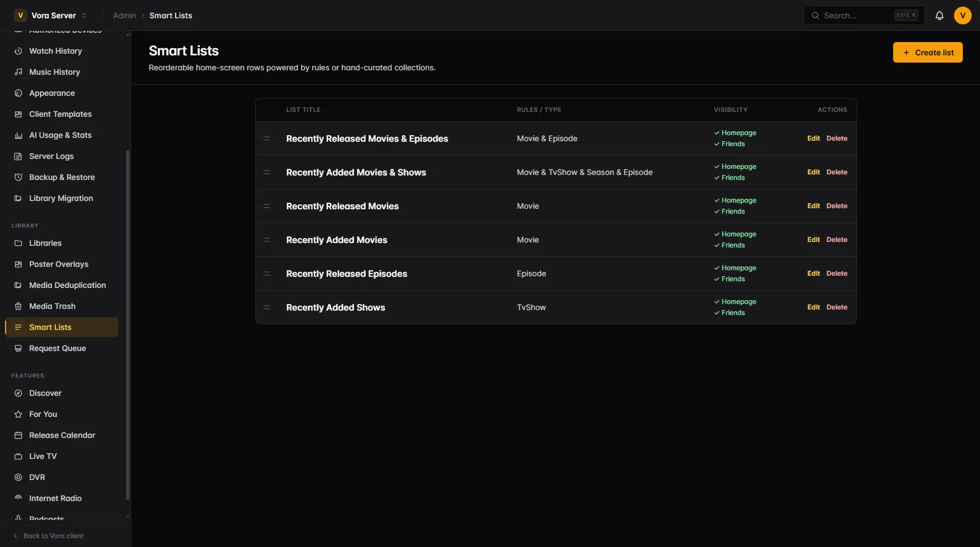Click the Release Calendar icon
Image resolution: width=980 pixels, height=547 pixels.
click(x=18, y=435)
